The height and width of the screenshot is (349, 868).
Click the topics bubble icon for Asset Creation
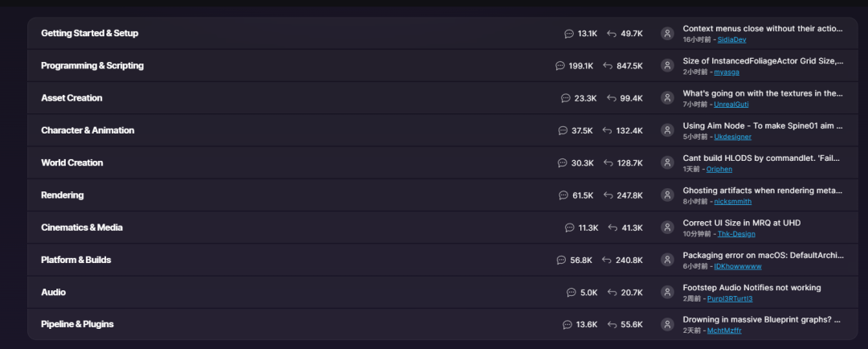coord(566,98)
